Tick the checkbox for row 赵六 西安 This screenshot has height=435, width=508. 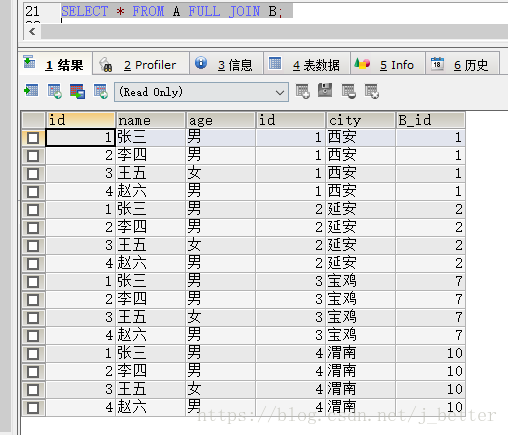click(33, 192)
